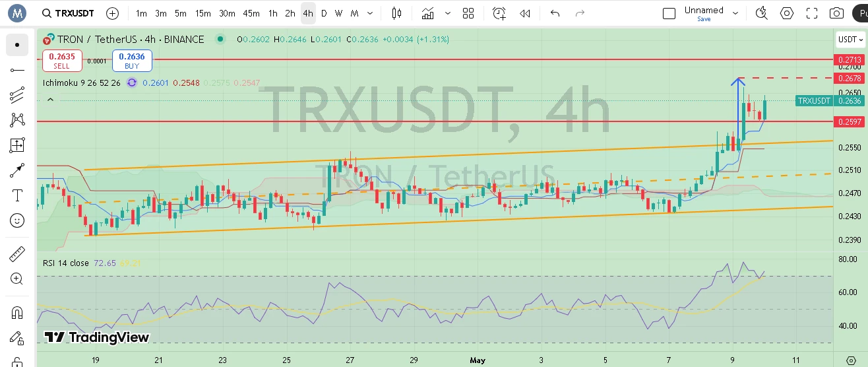Select the weekly W interval
Image resolution: width=868 pixels, height=367 pixels.
[x=338, y=13]
